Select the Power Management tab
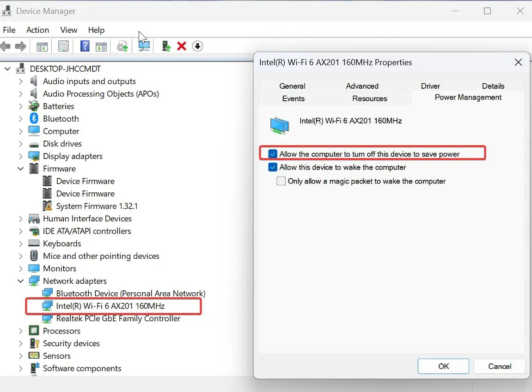The width and height of the screenshot is (532, 392). [468, 98]
